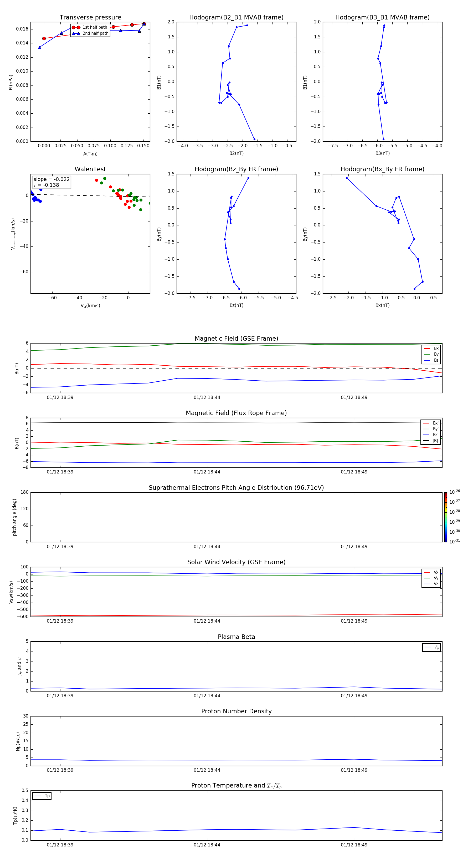Click the "Bz(nT)" x-axis label
The image size is (473, 868).
(236, 305)
